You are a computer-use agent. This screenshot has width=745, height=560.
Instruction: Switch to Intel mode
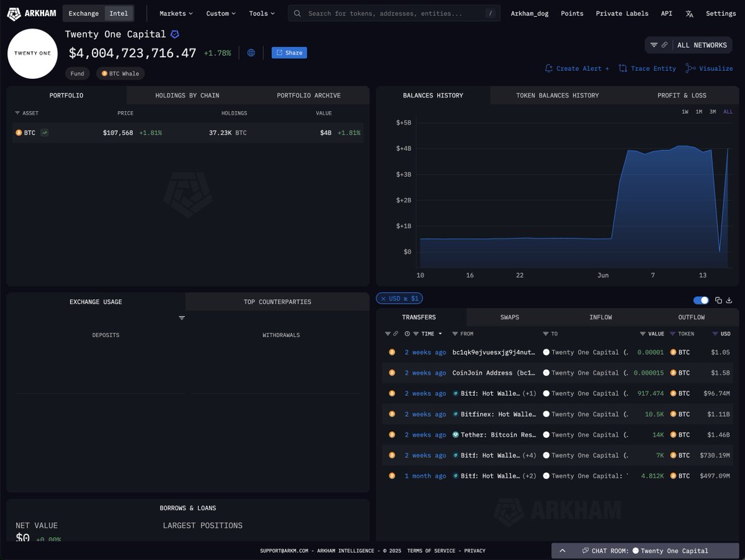tap(119, 13)
